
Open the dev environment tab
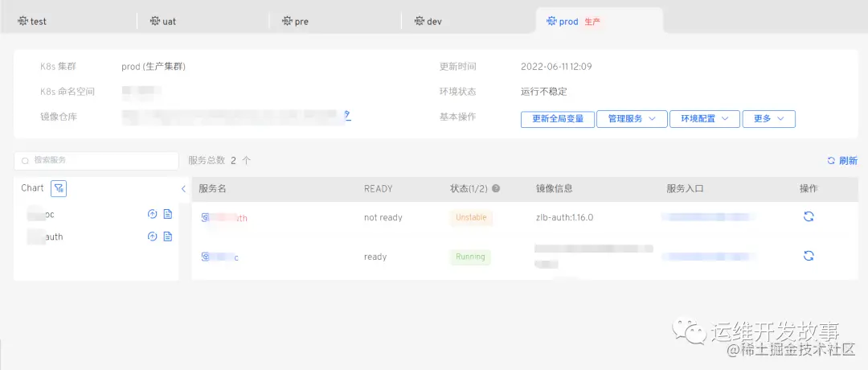pos(428,22)
